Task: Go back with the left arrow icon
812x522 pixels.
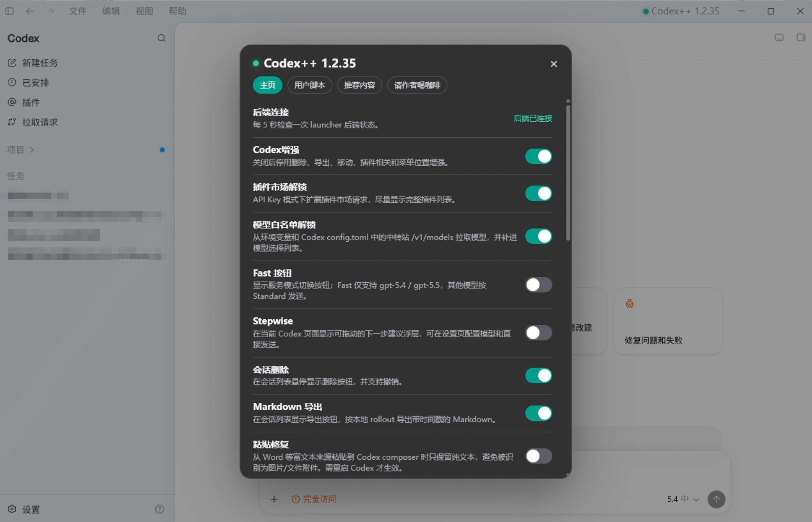Action: 30,11
